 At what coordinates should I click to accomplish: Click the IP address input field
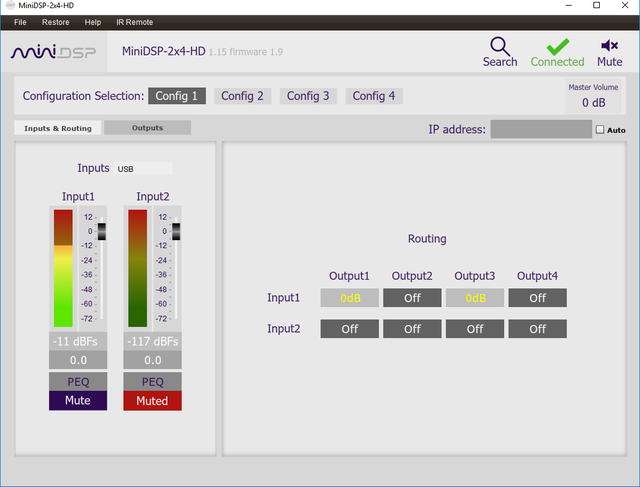tap(541, 129)
